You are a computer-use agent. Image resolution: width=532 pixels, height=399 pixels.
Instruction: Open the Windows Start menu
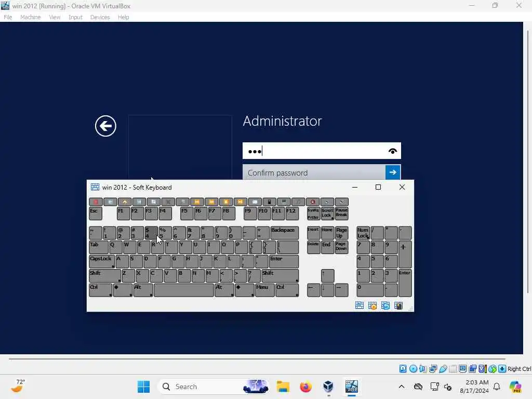143,387
